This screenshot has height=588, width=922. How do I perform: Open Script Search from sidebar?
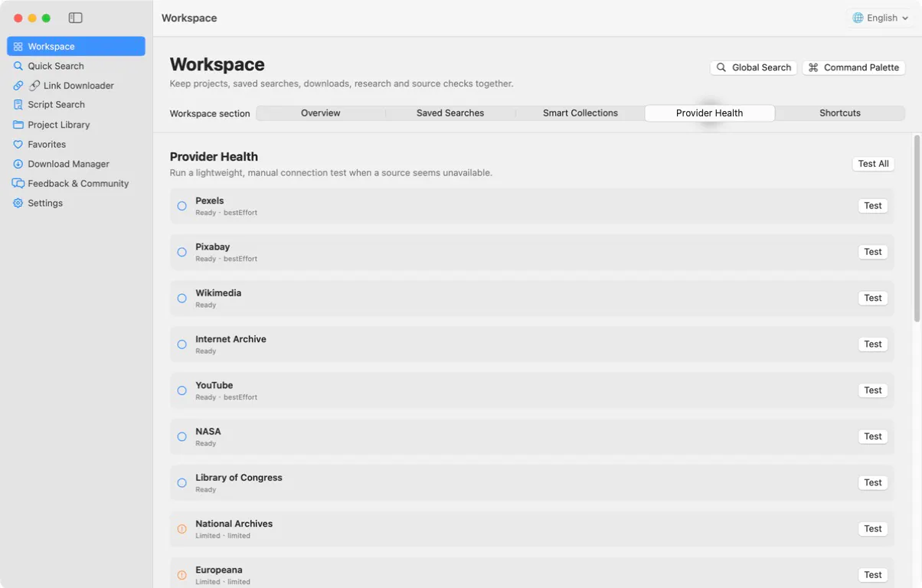(x=76, y=105)
